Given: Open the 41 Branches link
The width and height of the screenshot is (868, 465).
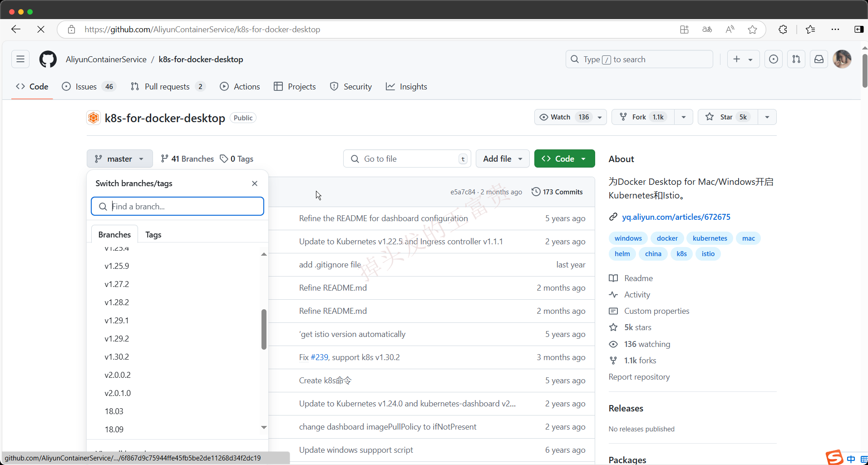Looking at the screenshot, I should coord(187,159).
